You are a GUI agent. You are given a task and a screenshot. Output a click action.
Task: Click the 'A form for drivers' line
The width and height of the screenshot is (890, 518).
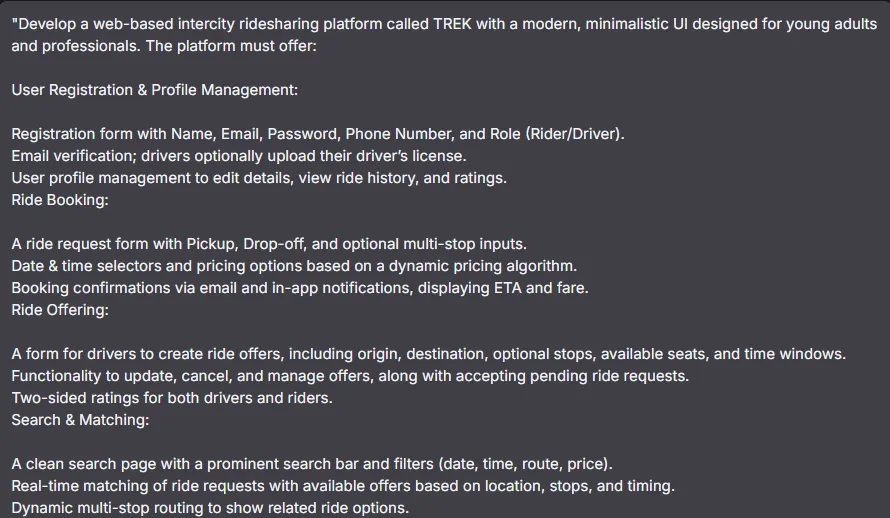pyautogui.click(x=429, y=354)
